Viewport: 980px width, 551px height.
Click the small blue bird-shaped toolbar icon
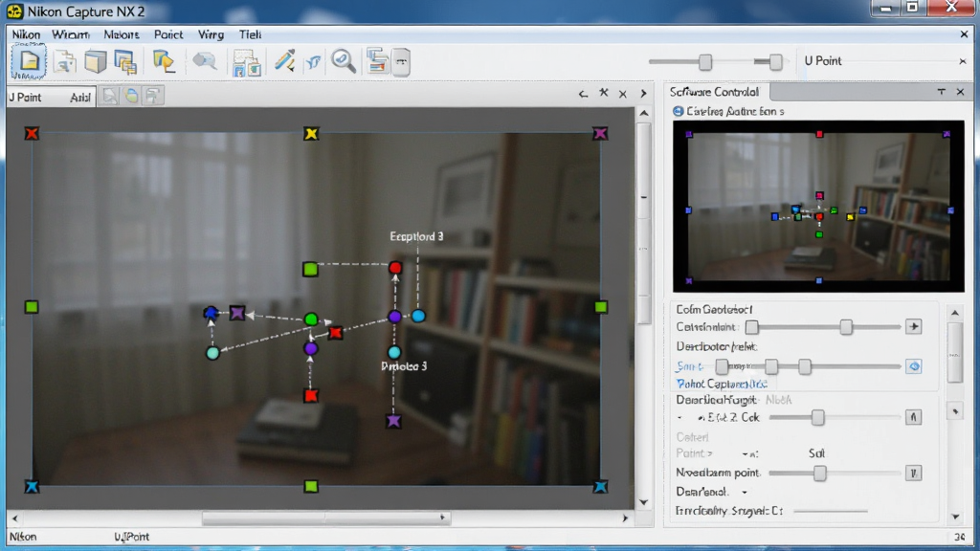click(314, 61)
